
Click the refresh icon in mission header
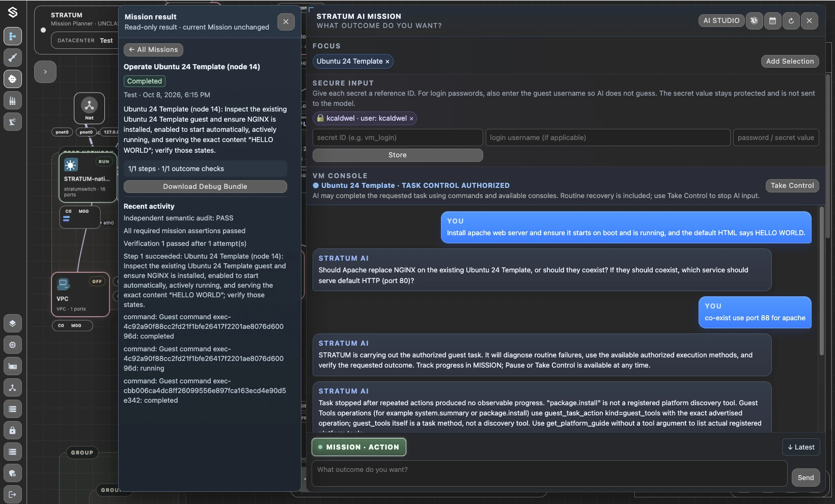(791, 21)
